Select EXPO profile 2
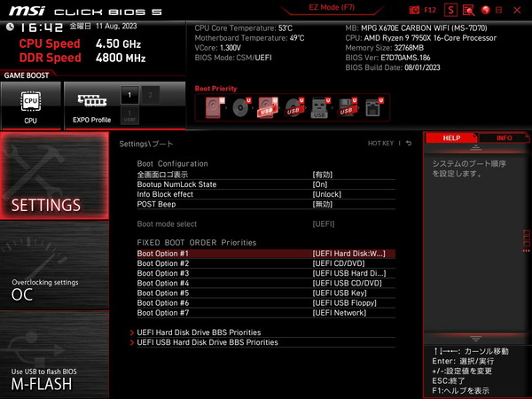 (x=151, y=95)
